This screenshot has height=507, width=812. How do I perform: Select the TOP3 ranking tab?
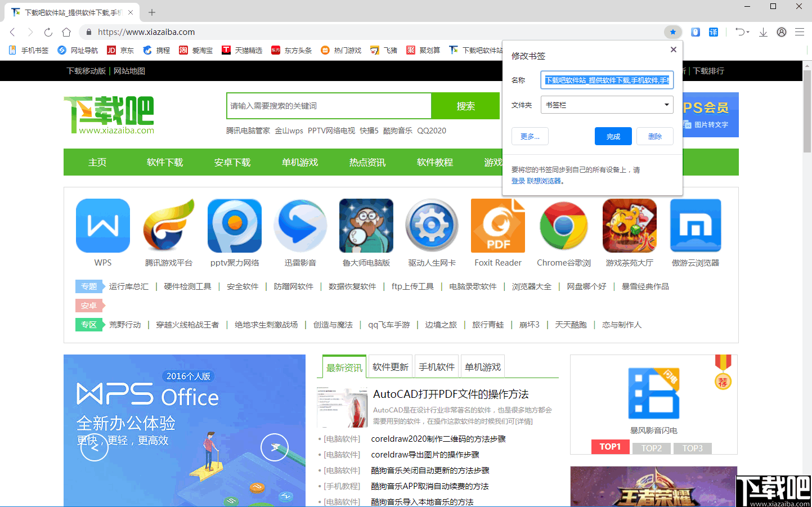(x=693, y=448)
